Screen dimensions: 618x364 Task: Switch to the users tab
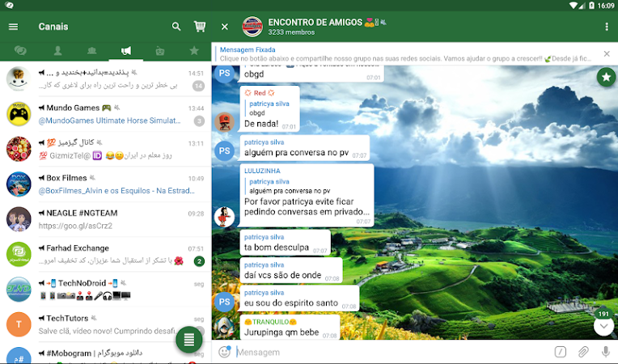[x=57, y=50]
